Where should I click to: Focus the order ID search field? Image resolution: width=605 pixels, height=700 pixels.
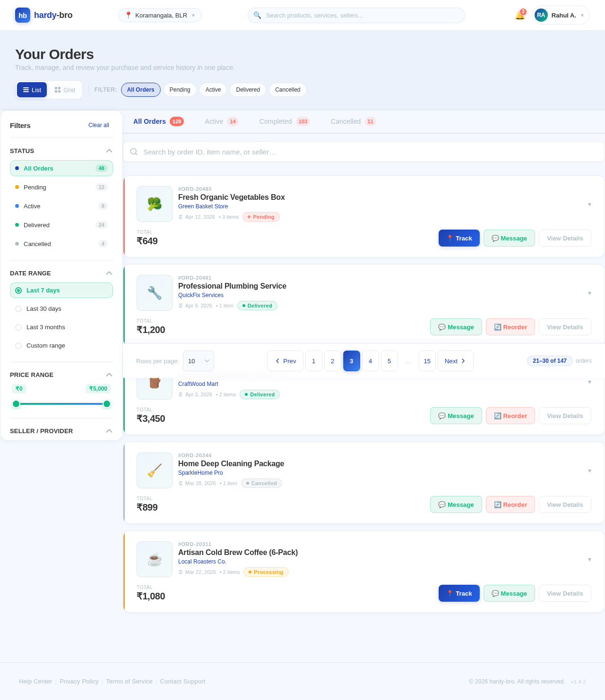point(364,152)
